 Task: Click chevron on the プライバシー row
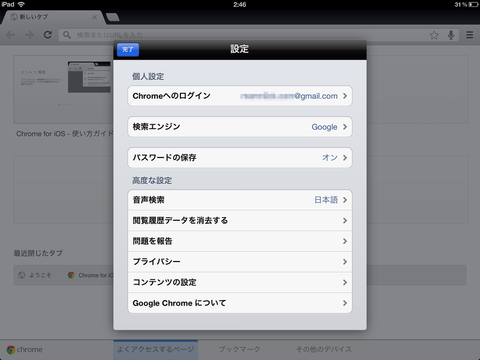[x=345, y=262]
